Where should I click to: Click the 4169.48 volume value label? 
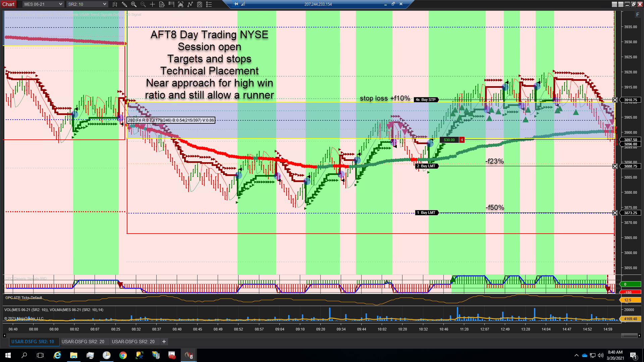[x=630, y=319]
